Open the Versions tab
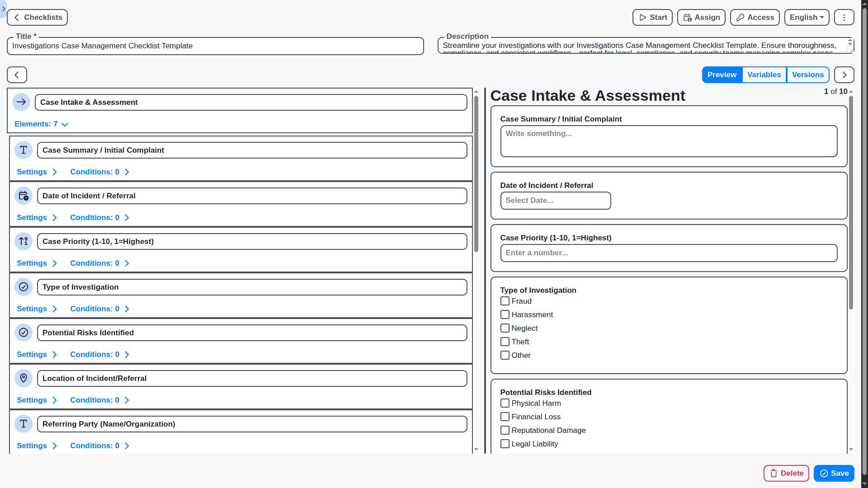 (x=808, y=75)
